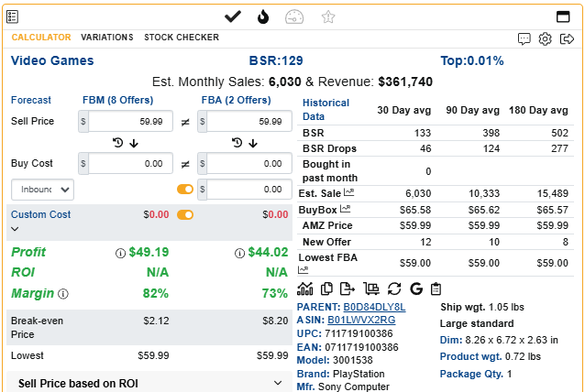Switch to the VARIATIONS tab
Image resolution: width=585 pixels, height=392 pixels.
107,38
